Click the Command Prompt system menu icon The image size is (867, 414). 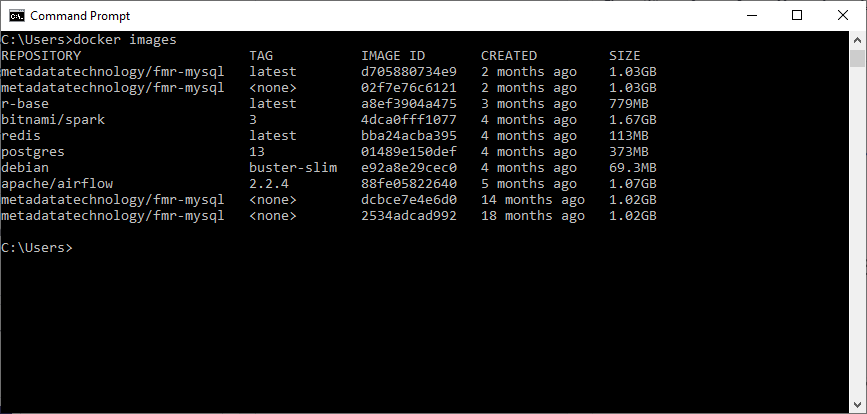coord(16,16)
